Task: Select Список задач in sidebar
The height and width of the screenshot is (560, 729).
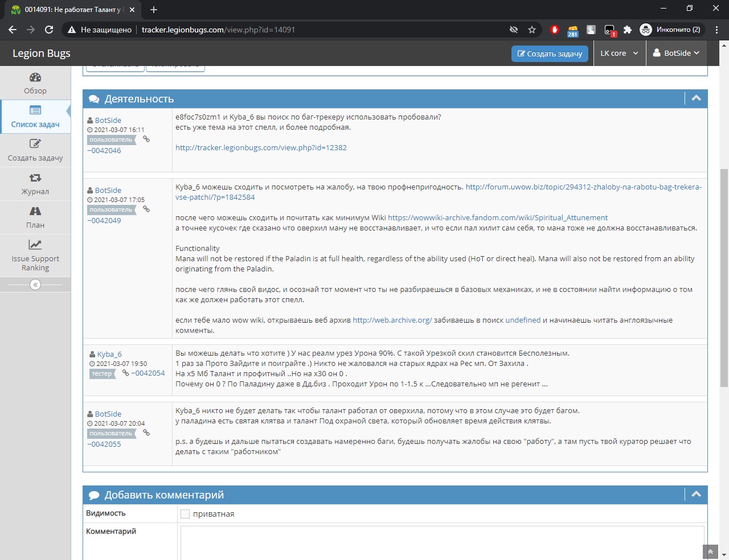Action: [35, 116]
